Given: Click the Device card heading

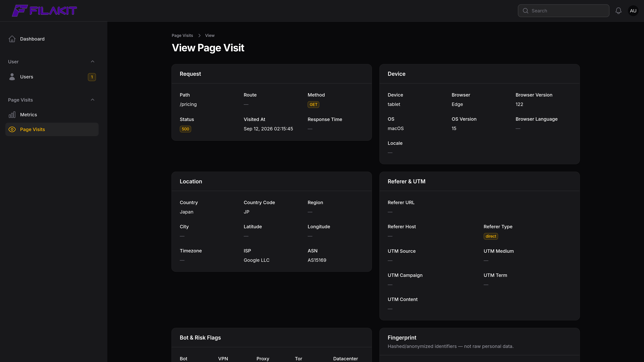Looking at the screenshot, I should tap(396, 74).
